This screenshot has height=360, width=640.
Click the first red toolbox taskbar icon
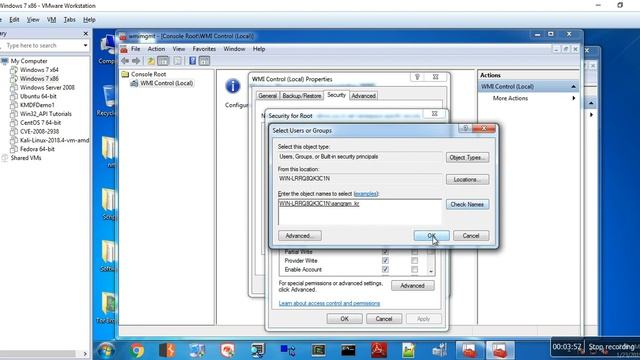coord(469,350)
